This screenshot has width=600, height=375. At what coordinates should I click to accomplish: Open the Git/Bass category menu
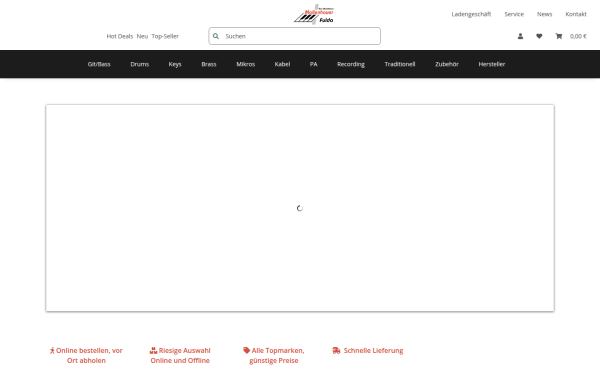99,64
